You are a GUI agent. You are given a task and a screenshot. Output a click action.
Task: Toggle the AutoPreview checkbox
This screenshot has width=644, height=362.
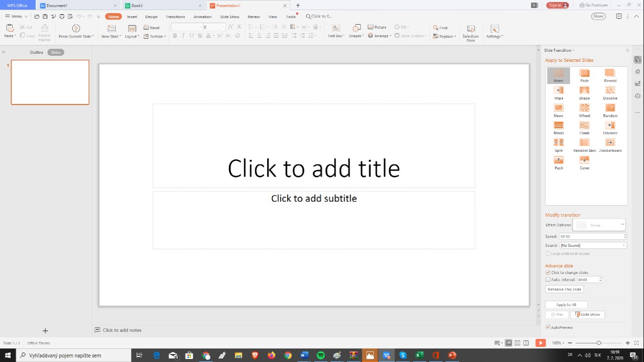point(548,327)
